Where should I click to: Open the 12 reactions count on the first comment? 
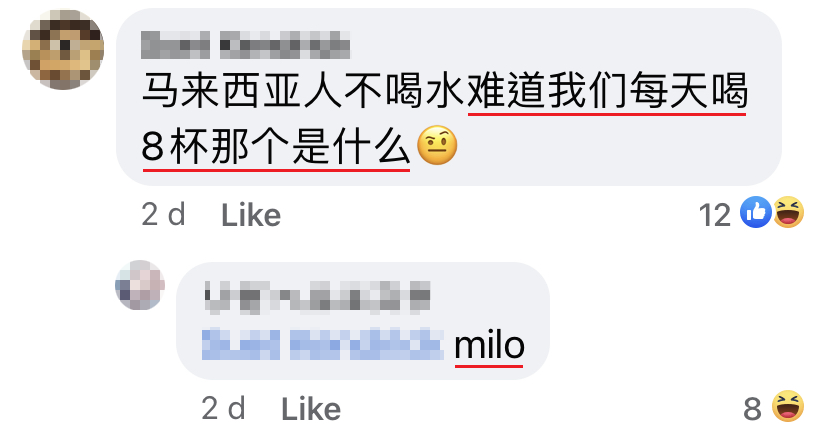tap(714, 215)
